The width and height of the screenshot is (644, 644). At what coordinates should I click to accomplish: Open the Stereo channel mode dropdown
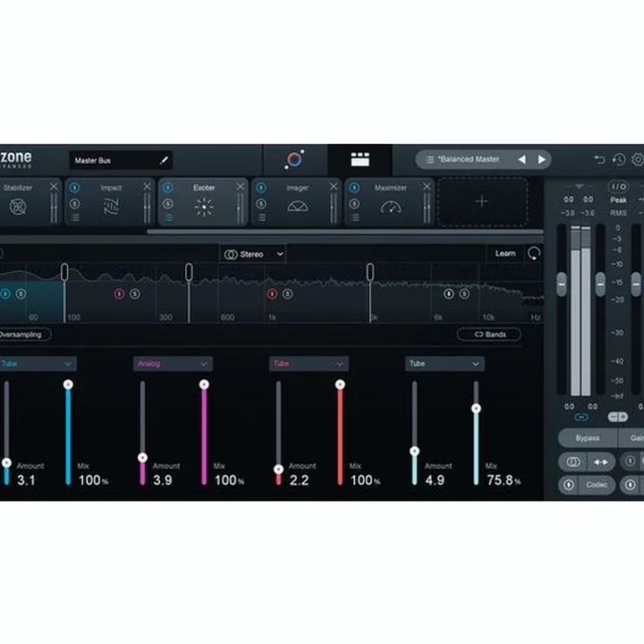[x=253, y=254]
